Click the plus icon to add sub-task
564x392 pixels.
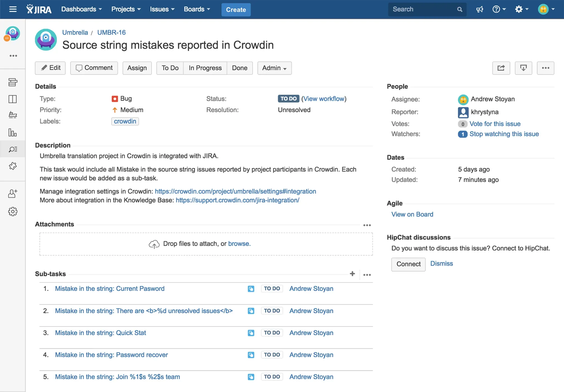coord(352,274)
